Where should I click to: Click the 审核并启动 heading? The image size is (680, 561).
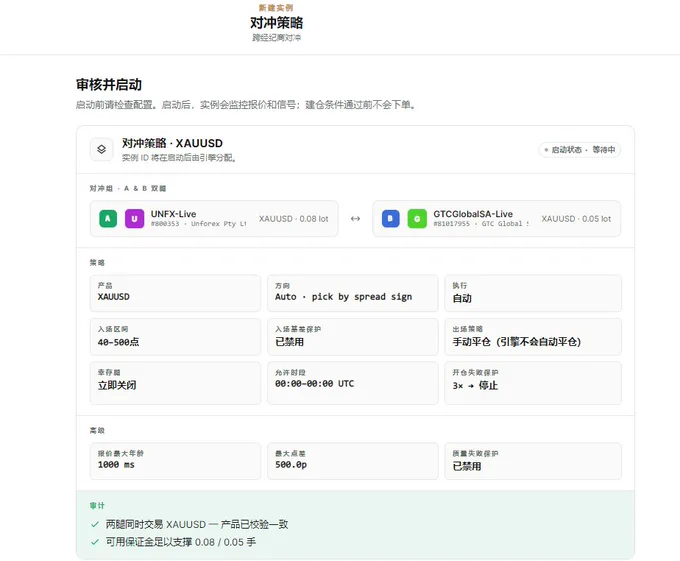(x=109, y=85)
